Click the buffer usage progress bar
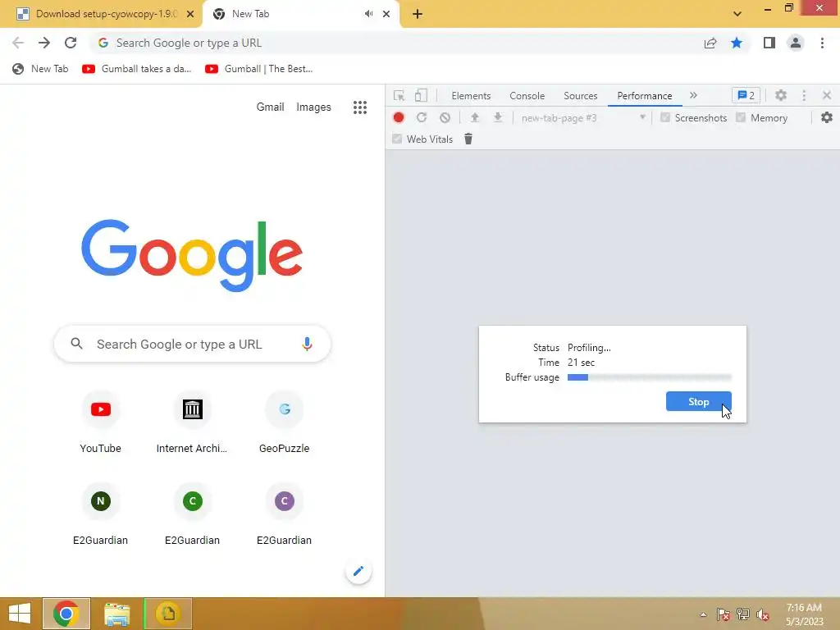 point(650,377)
